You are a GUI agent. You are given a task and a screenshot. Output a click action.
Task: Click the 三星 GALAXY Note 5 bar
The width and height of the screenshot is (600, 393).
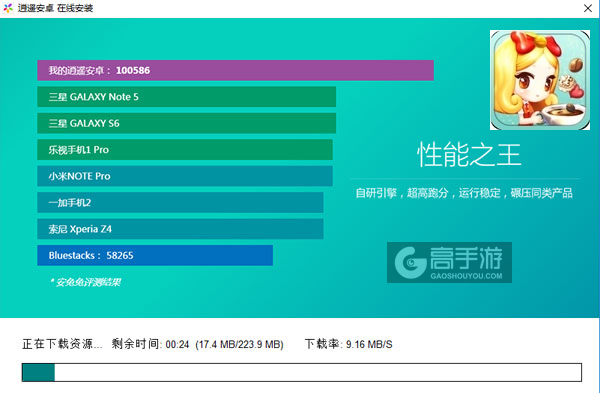pyautogui.click(x=187, y=97)
